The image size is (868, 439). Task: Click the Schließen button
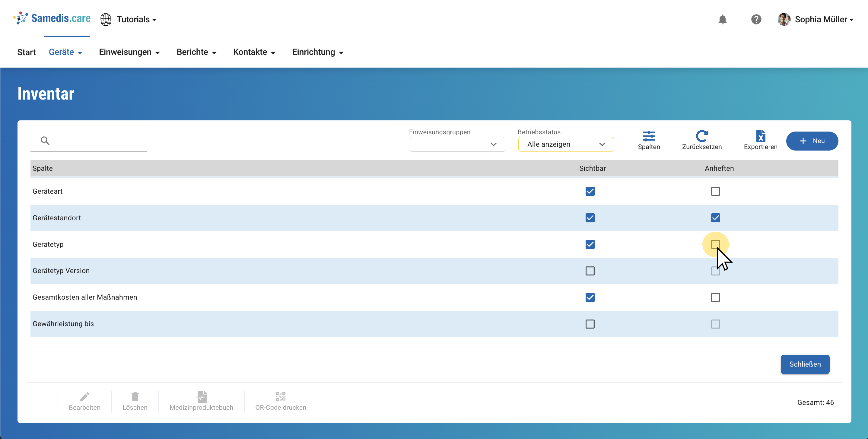[x=805, y=364]
